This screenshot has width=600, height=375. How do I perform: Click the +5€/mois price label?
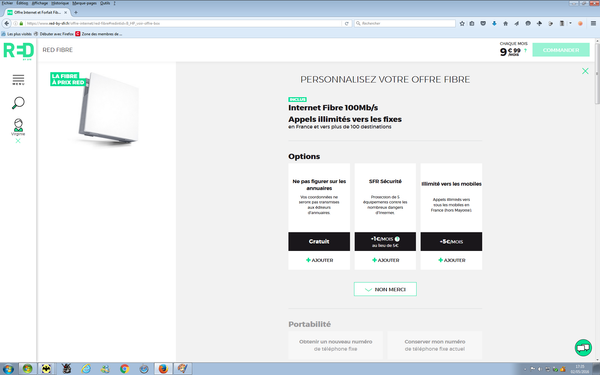pyautogui.click(x=452, y=241)
